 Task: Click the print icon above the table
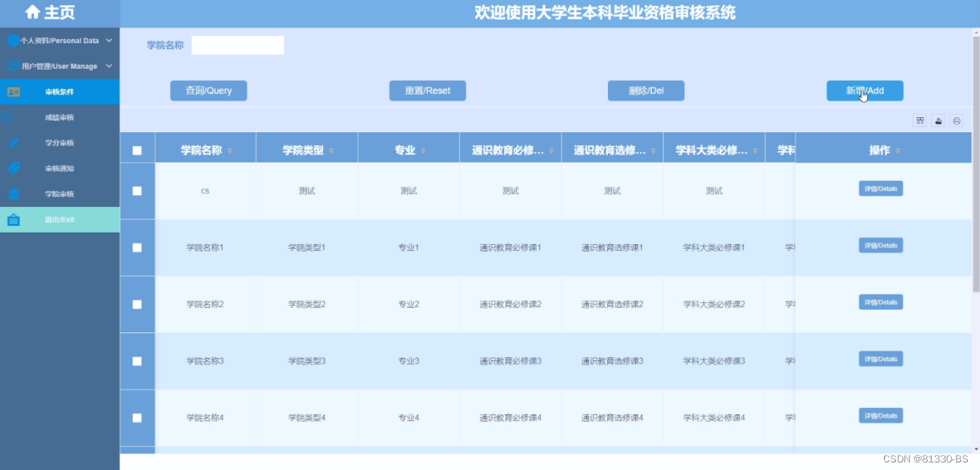(957, 121)
